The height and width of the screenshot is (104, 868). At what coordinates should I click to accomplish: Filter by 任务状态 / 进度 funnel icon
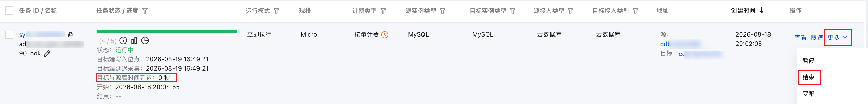[145, 11]
